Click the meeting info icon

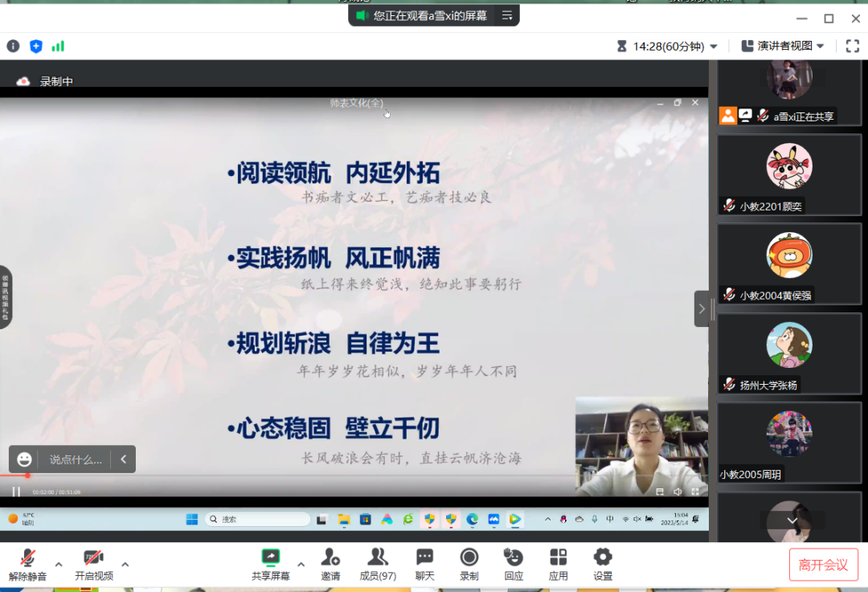pos(13,47)
